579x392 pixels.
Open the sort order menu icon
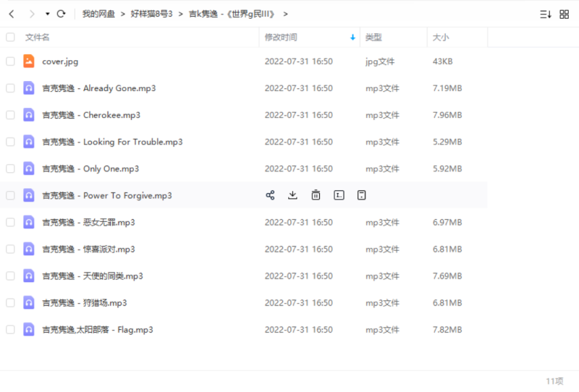click(x=546, y=14)
